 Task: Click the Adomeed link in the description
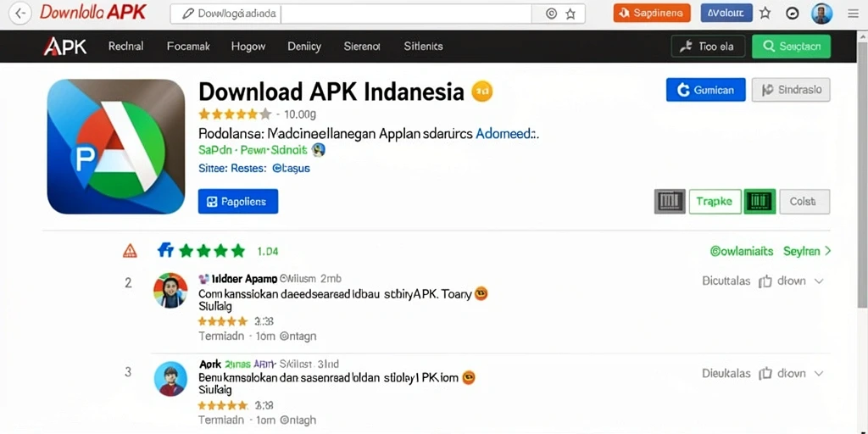pos(507,133)
